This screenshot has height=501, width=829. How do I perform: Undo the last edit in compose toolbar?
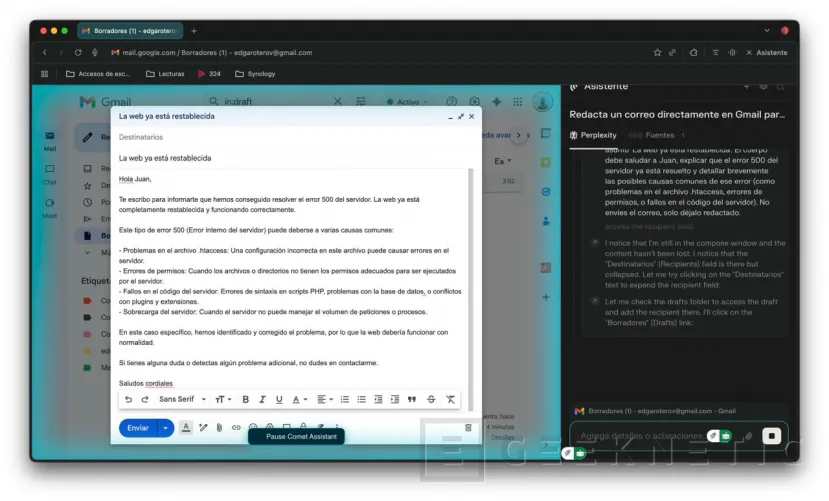tap(128, 400)
